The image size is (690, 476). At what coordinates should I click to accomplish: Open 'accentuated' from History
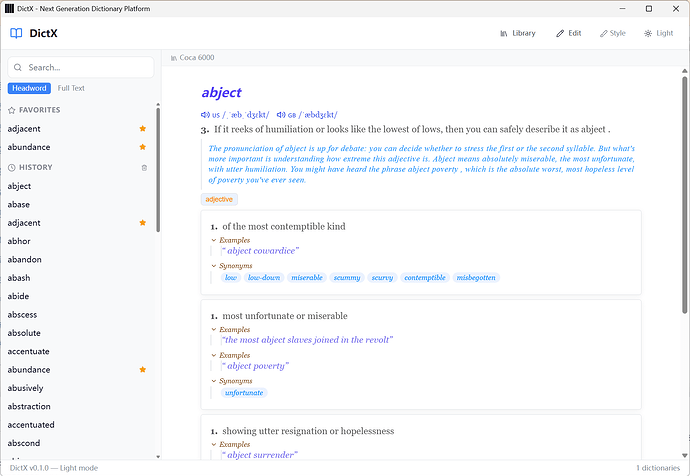pos(31,425)
